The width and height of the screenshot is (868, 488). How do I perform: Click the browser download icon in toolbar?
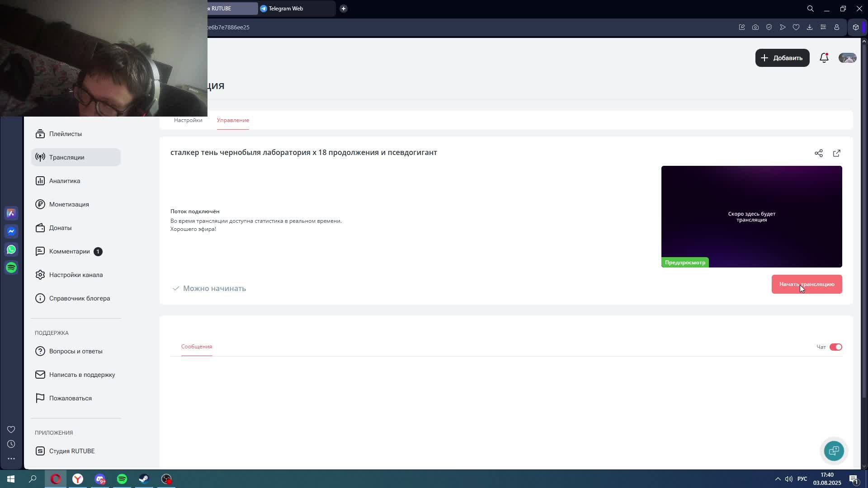coord(809,27)
